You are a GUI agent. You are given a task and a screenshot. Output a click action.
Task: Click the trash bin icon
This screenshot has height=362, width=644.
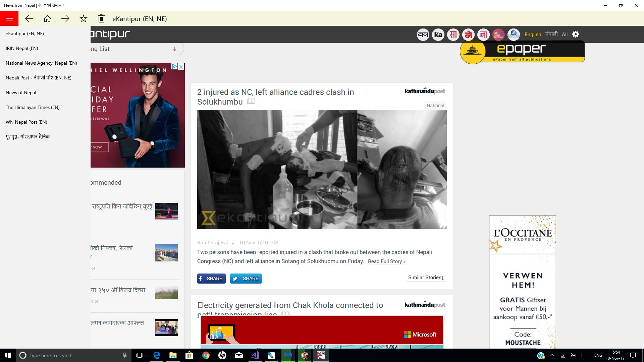[x=101, y=19]
